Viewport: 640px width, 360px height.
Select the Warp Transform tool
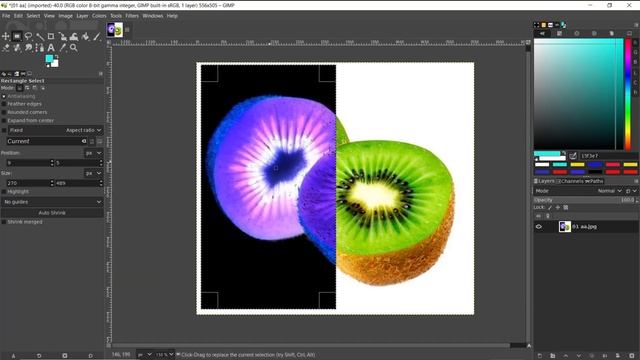(x=74, y=36)
